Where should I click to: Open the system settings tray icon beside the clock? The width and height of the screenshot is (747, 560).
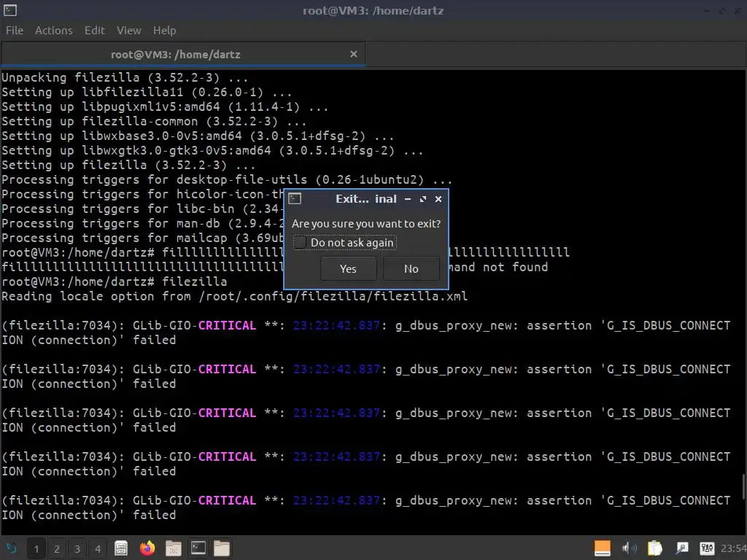(x=707, y=548)
